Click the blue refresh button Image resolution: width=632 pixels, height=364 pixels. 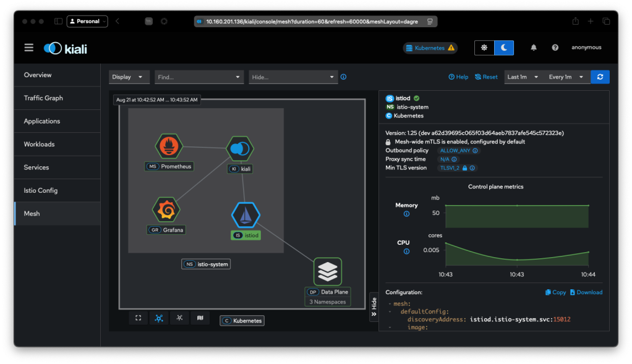click(x=600, y=77)
